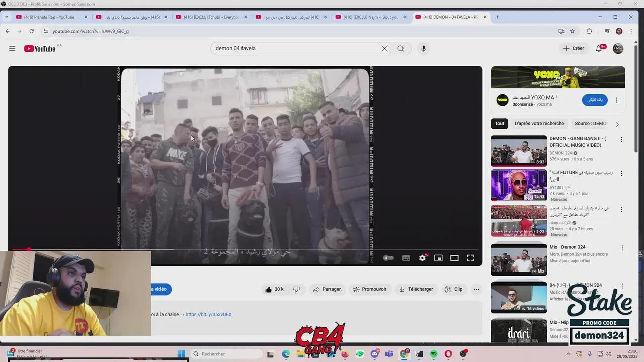Reload the current page

coord(31,31)
